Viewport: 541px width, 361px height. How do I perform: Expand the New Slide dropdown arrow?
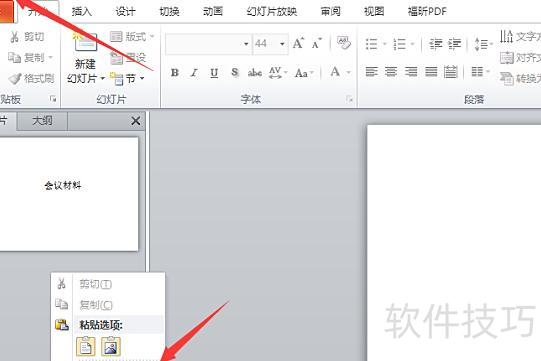coord(102,79)
